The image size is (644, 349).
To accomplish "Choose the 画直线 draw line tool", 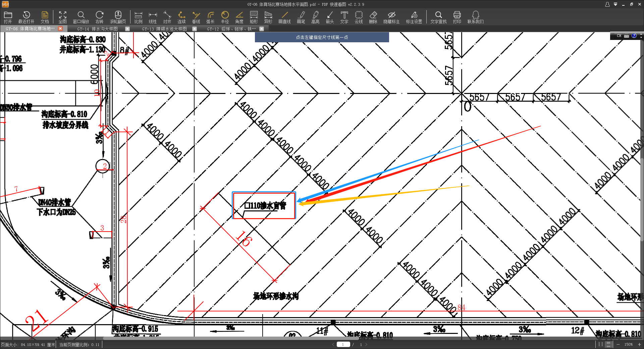I will click(284, 17).
